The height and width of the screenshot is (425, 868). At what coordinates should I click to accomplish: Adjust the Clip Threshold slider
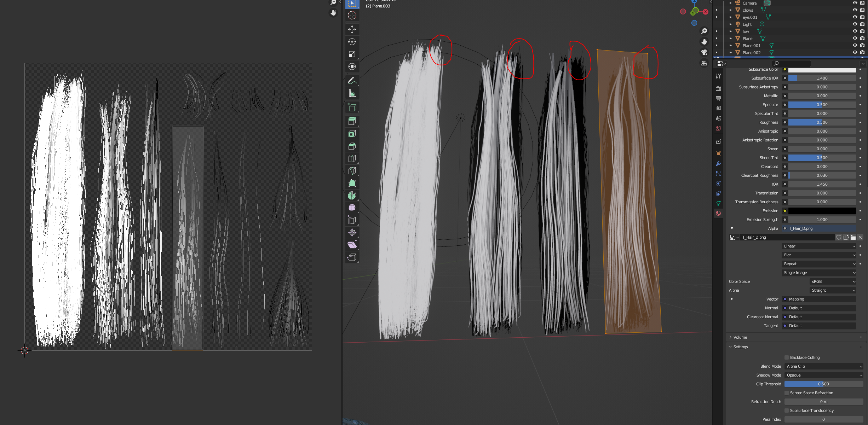tap(823, 384)
